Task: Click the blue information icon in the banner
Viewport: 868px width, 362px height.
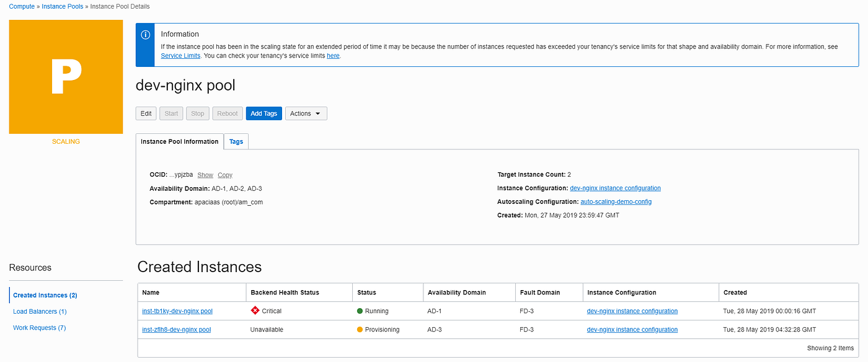Action: point(145,35)
